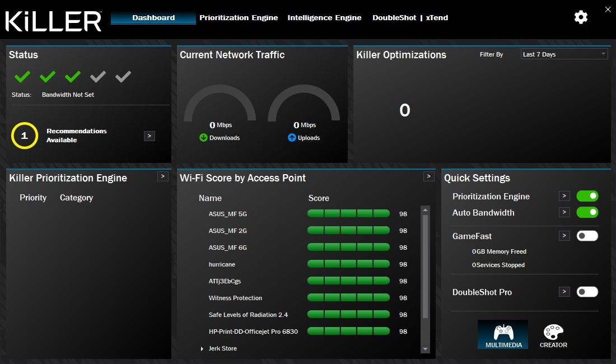Click the first gray status checkmark
Screen dimensions: 616x364
(x=98, y=77)
